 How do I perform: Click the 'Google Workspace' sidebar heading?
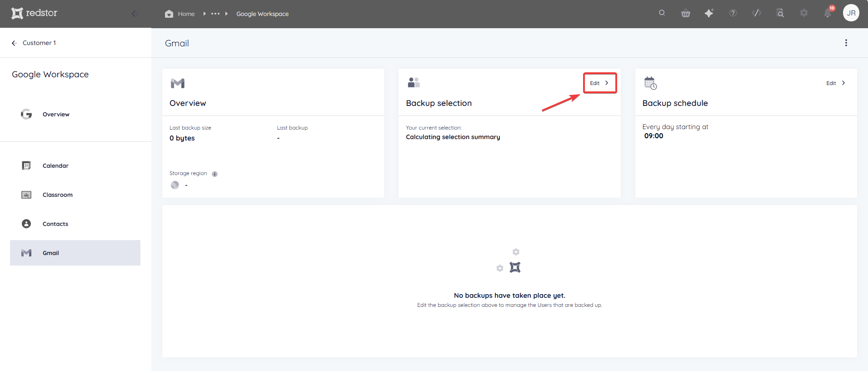(x=50, y=75)
